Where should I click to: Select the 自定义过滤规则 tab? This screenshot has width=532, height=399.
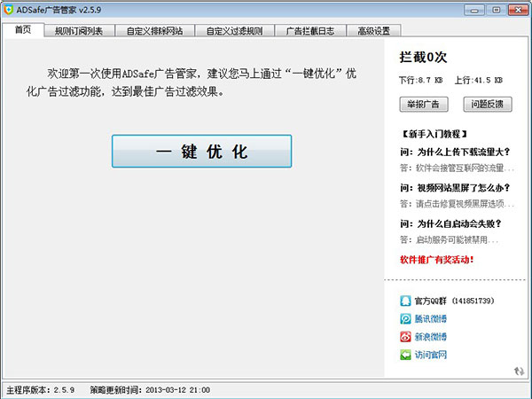point(234,31)
